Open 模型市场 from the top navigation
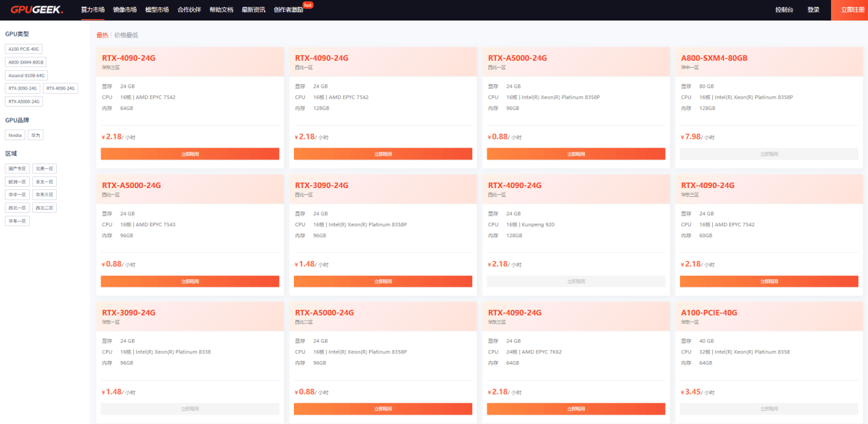 [x=157, y=10]
